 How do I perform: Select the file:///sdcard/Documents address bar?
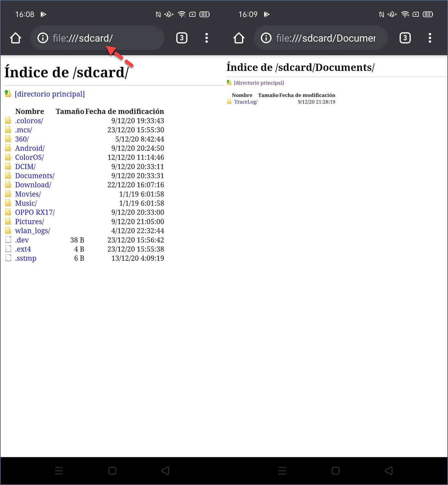coord(321,38)
